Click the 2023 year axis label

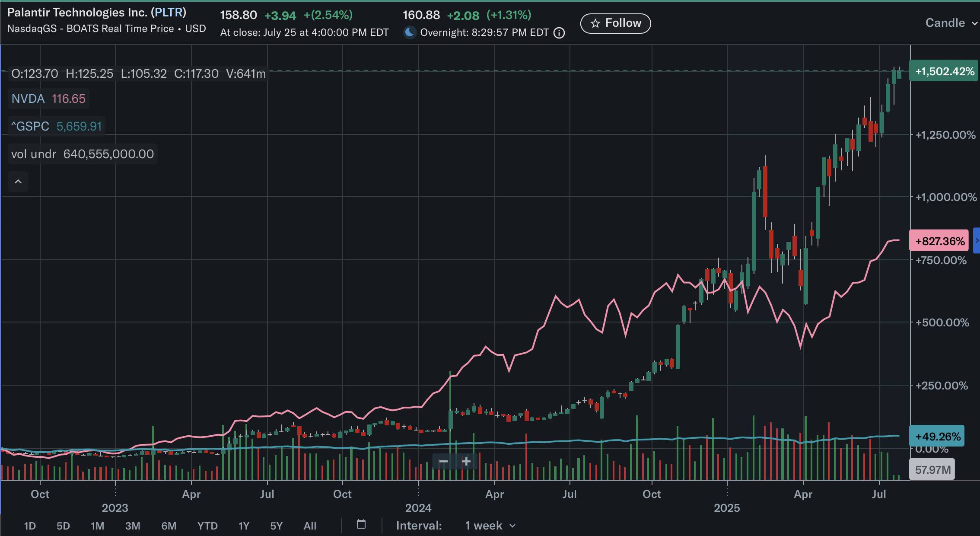coord(115,508)
